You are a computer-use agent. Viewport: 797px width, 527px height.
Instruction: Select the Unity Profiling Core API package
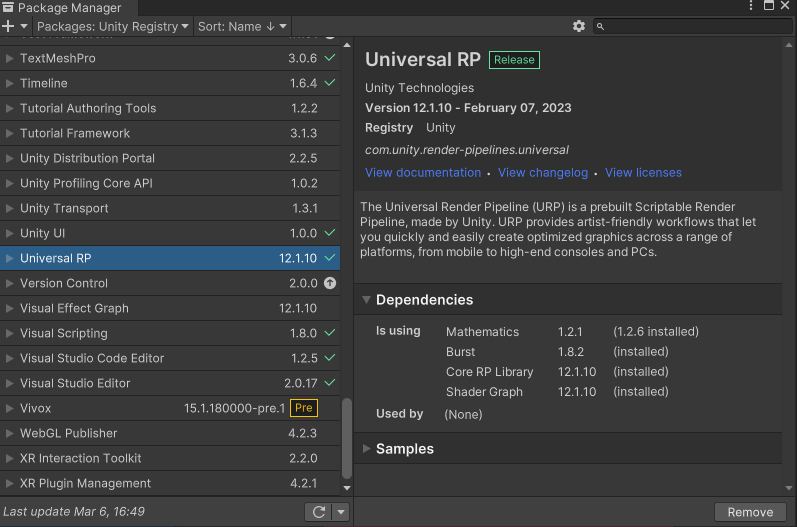pyautogui.click(x=170, y=183)
